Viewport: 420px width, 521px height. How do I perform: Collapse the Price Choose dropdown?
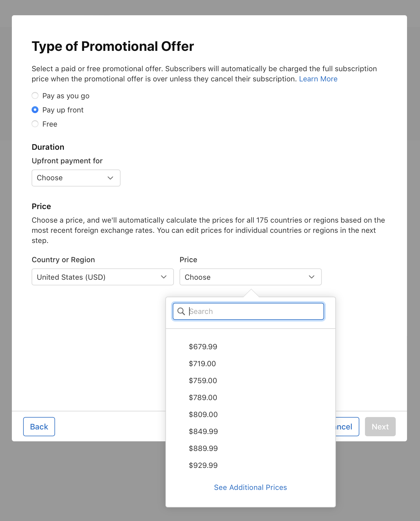[x=250, y=277]
